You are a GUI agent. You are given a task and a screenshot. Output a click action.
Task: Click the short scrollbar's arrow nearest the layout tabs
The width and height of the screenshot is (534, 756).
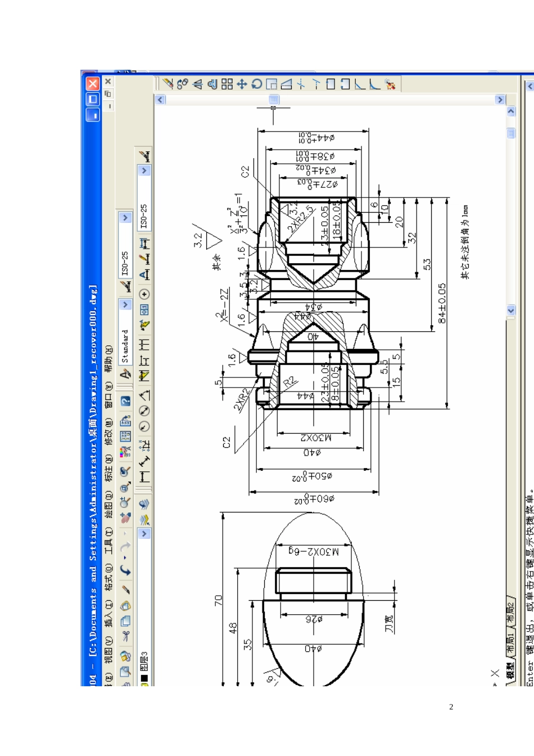pyautogui.click(x=511, y=310)
